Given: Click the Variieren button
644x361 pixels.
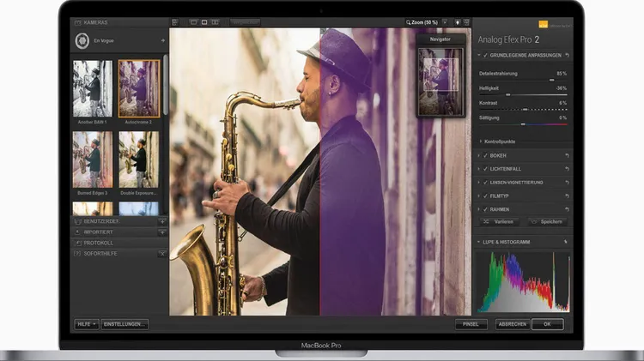Looking at the screenshot, I should pyautogui.click(x=499, y=221).
